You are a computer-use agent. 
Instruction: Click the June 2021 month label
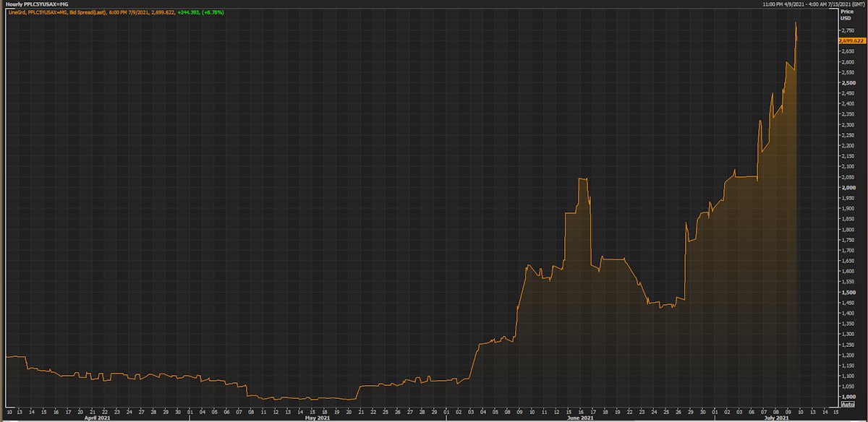tap(581, 418)
